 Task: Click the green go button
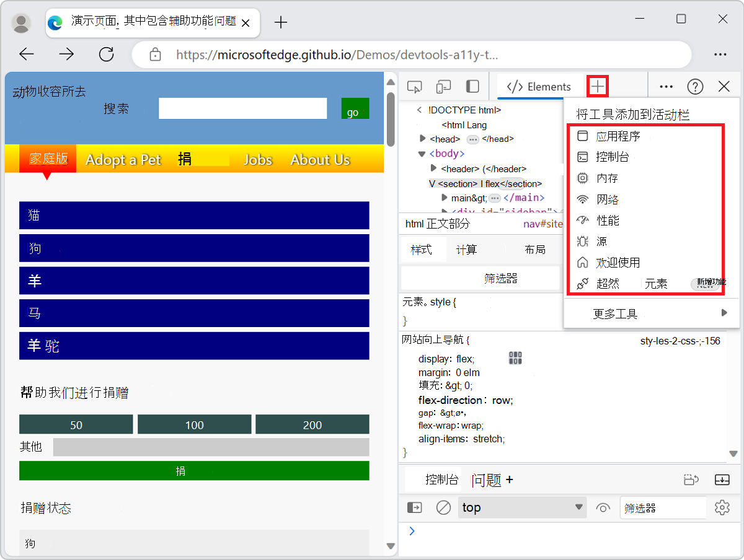click(355, 108)
